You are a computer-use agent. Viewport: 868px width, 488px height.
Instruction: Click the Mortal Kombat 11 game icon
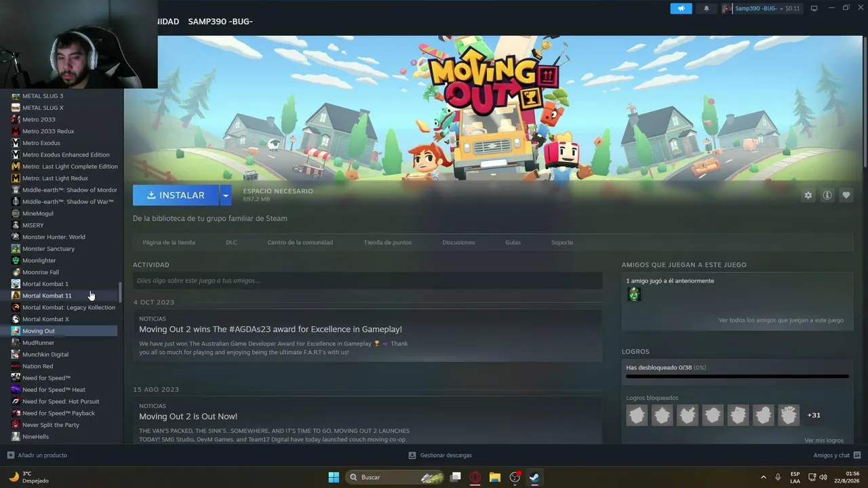point(16,296)
